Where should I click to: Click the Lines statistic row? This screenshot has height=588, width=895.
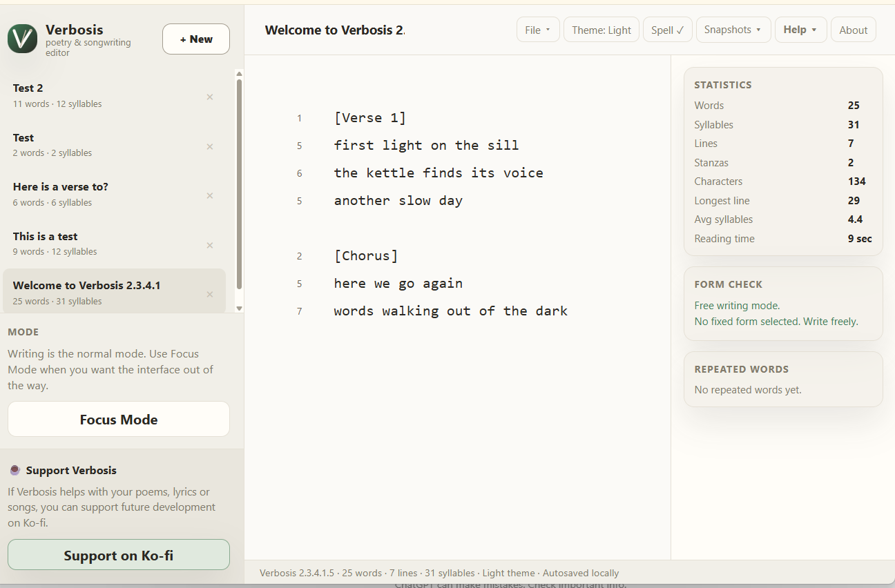pyautogui.click(x=783, y=144)
